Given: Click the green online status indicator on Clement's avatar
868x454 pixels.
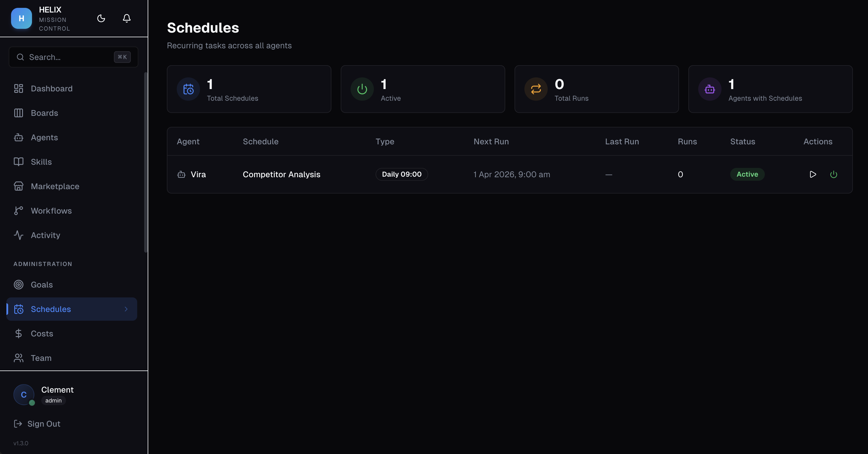Looking at the screenshot, I should coord(32,403).
